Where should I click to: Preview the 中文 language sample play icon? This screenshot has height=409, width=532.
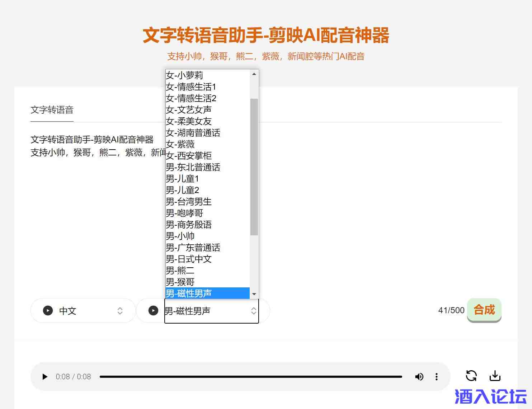48,310
